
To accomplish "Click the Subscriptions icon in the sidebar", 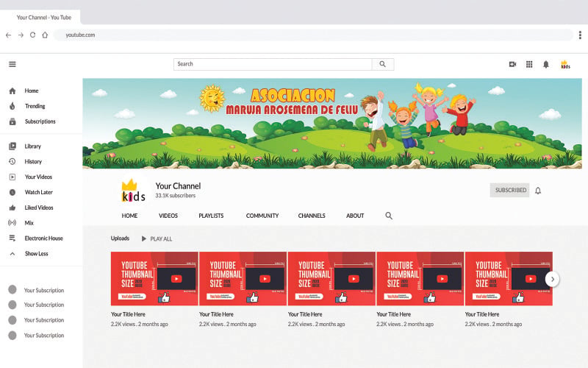I will tap(12, 121).
